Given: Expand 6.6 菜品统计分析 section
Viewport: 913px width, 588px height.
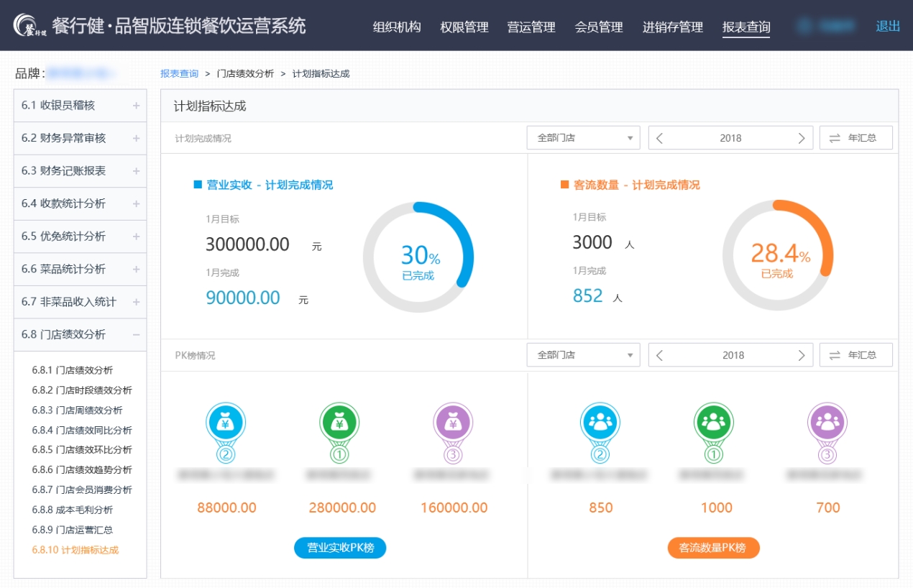Looking at the screenshot, I should (80, 269).
